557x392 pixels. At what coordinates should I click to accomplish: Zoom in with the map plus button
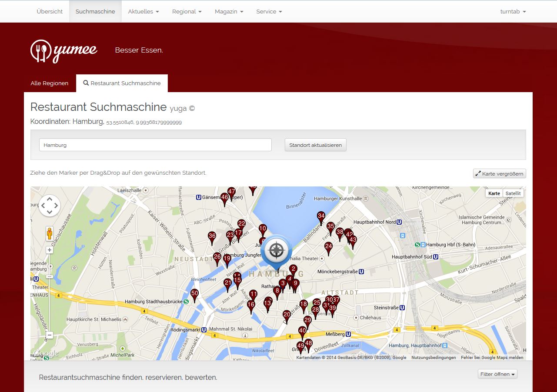coord(50,250)
